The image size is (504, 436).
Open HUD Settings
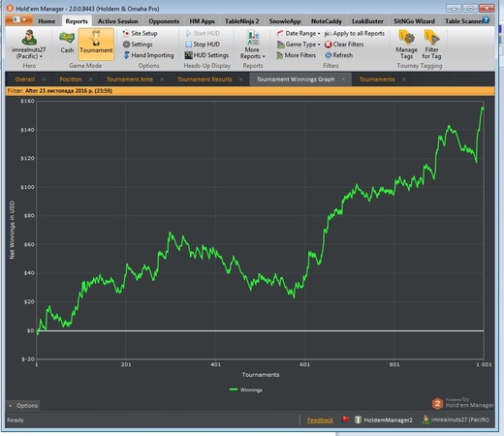[x=206, y=55]
